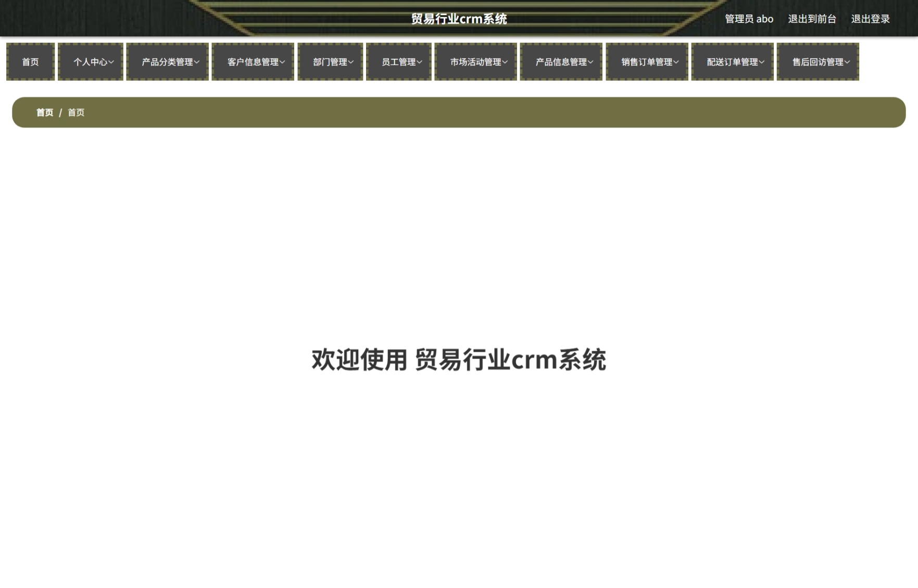Viewport: 918px width, 588px height.
Task: Expand the 市场活动管理 menu
Action: pyautogui.click(x=476, y=62)
